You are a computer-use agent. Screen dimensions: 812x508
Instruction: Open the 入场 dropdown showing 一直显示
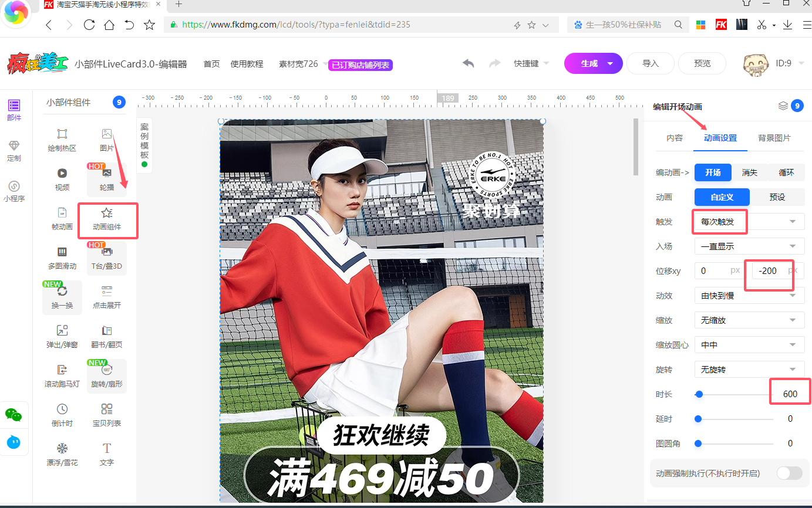pyautogui.click(x=749, y=246)
